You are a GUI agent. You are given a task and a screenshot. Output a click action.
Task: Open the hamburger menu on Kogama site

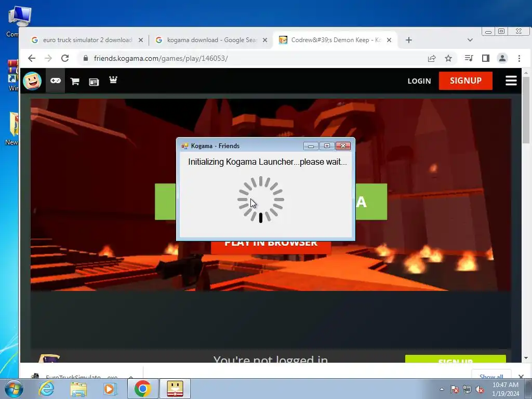[x=511, y=81]
